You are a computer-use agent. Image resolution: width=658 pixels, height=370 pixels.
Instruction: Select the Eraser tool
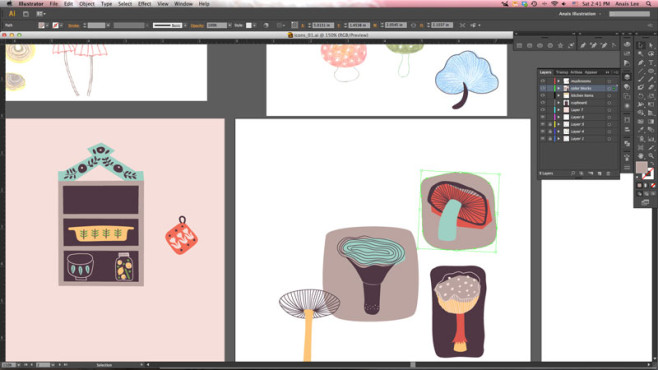coord(651,88)
